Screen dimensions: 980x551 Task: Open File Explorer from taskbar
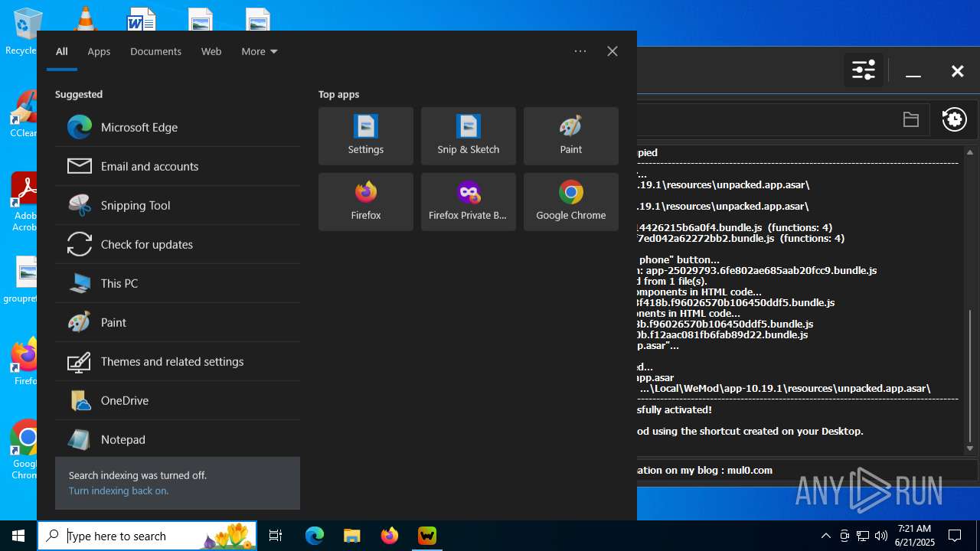(352, 536)
